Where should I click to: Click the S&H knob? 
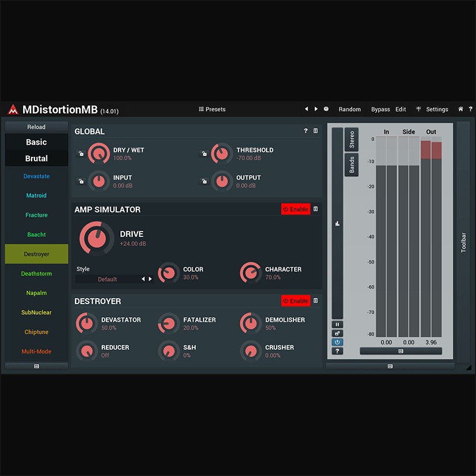pos(169,351)
